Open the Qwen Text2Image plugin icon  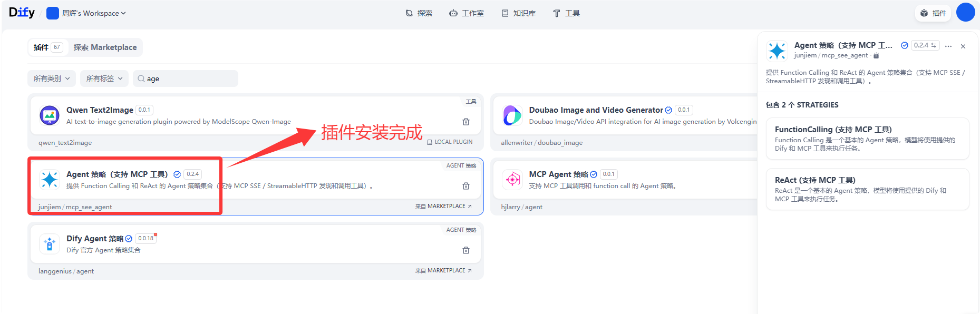click(50, 115)
